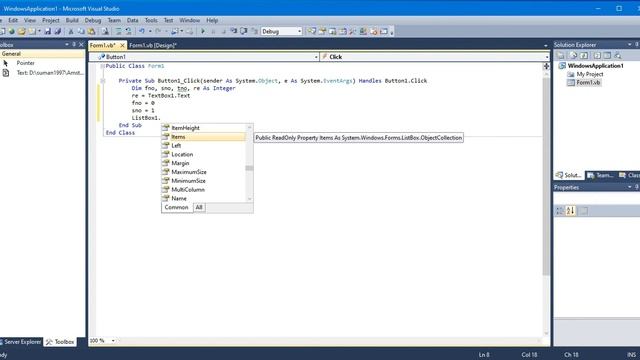The image size is (640, 360).
Task: Click View Designer icon in Solution Explorer
Action: [607, 55]
